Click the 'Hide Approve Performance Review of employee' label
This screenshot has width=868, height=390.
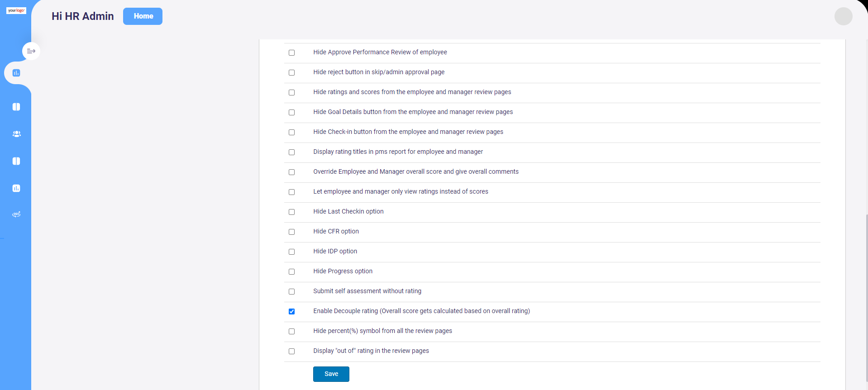pyautogui.click(x=380, y=52)
